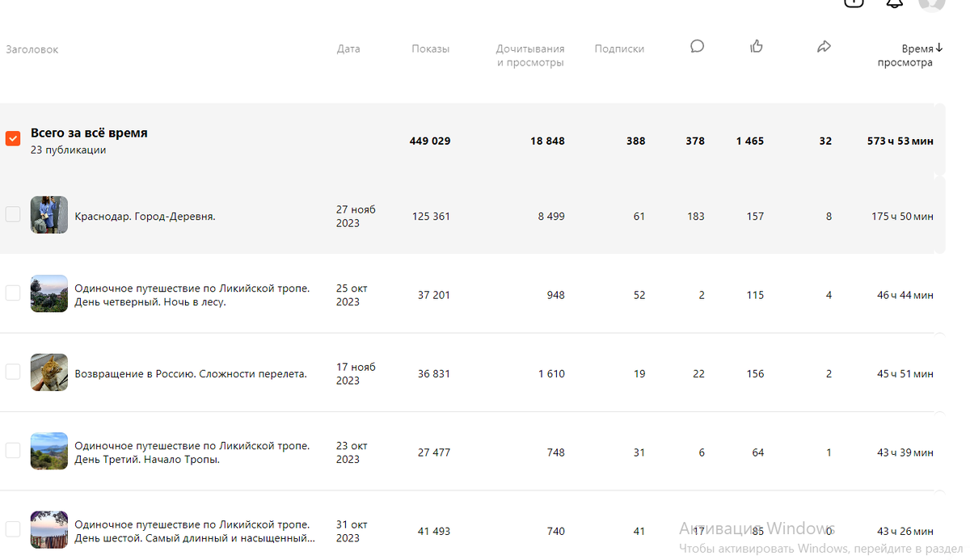Screen dimensions: 970x560
Task: Click the Дата column header
Action: click(348, 49)
